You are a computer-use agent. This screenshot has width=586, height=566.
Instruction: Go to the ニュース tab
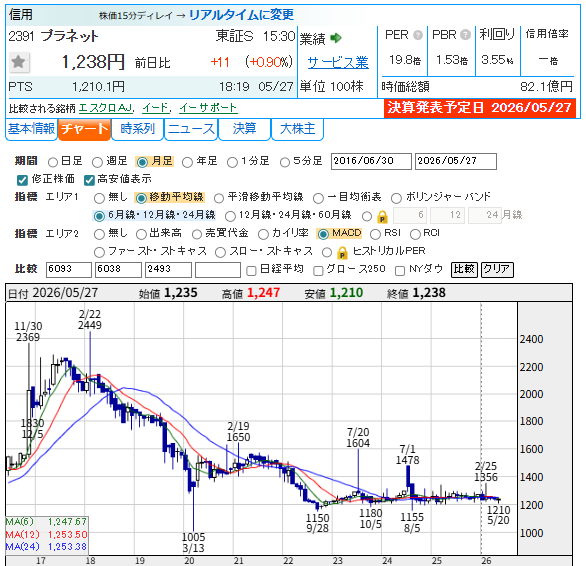click(x=191, y=129)
